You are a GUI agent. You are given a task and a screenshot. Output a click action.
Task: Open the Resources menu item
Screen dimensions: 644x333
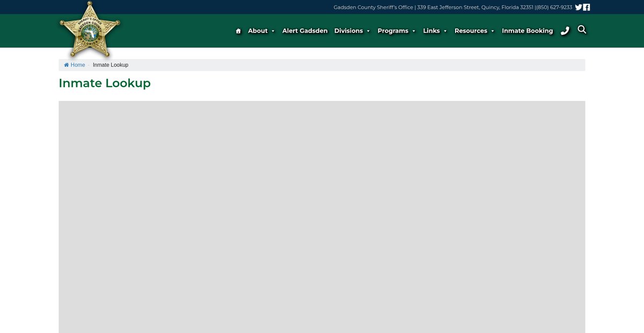click(471, 31)
